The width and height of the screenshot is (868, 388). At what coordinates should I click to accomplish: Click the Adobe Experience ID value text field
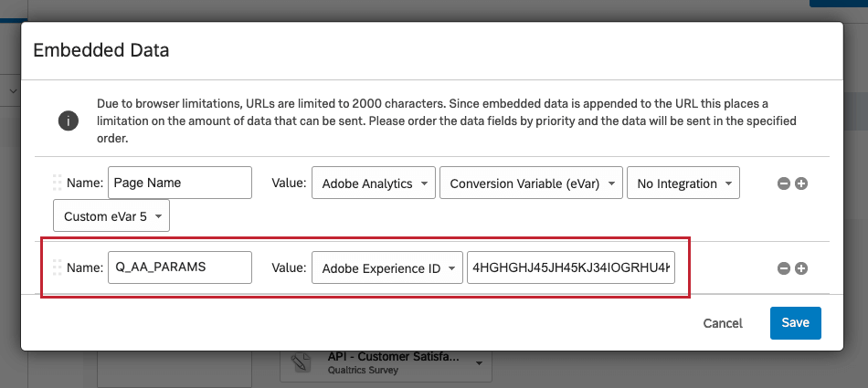pos(571,267)
